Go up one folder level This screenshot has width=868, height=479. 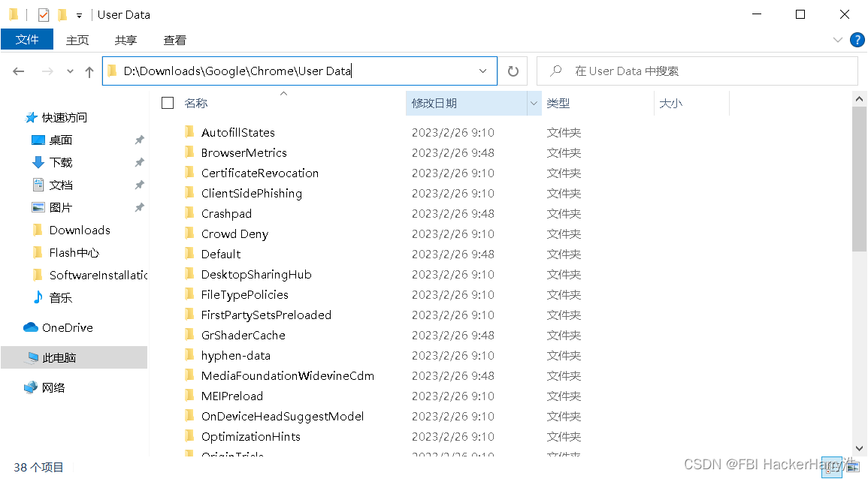[x=89, y=71]
